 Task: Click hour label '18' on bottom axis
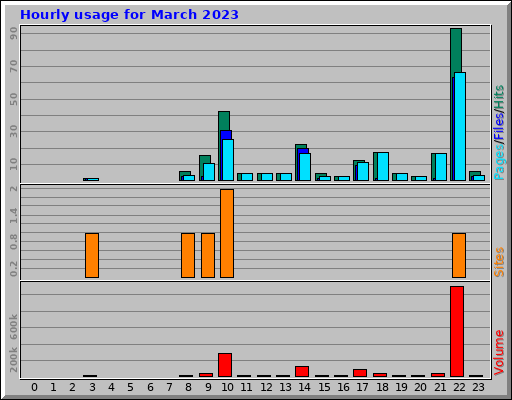click(382, 387)
